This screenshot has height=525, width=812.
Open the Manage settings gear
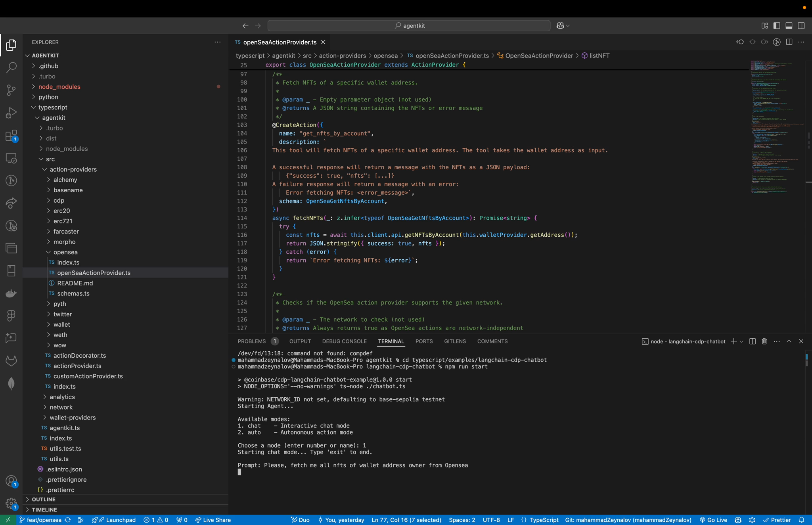coord(11,504)
